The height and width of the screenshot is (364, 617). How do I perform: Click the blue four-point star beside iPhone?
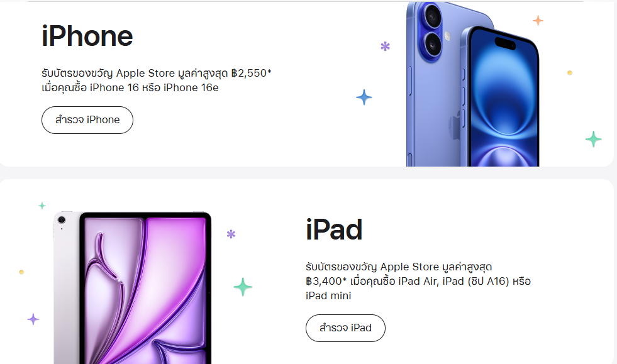coord(364,97)
